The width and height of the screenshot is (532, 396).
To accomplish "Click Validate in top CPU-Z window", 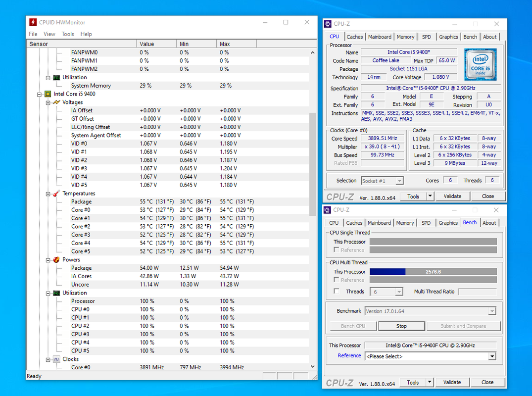I will pyautogui.click(x=452, y=196).
